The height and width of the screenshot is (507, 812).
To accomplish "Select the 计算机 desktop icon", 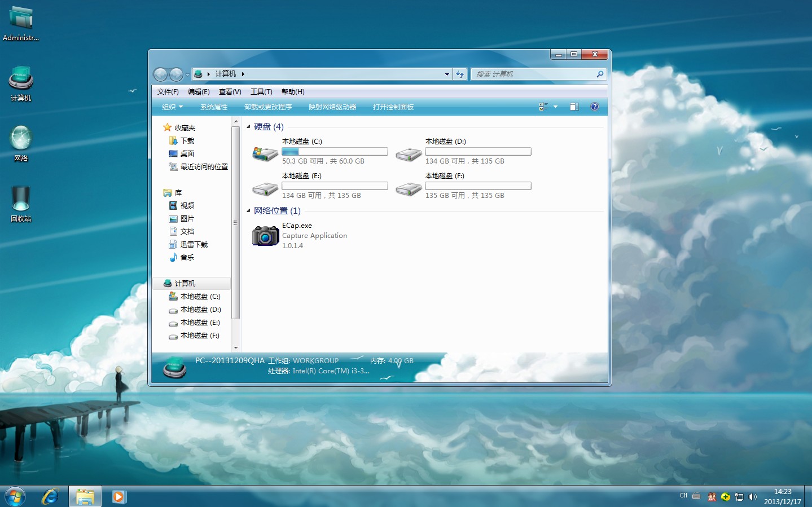I will 21,83.
